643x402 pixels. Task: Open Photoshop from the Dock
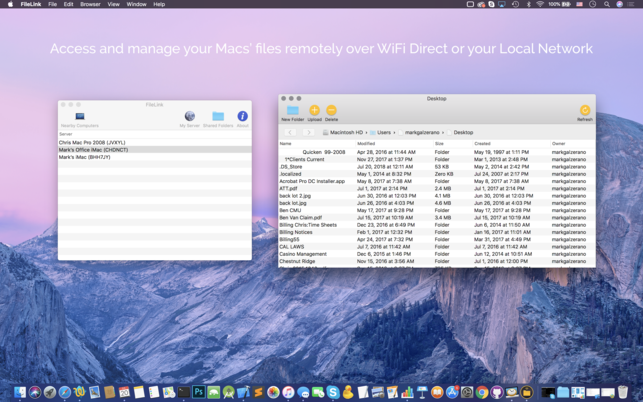[x=199, y=393]
